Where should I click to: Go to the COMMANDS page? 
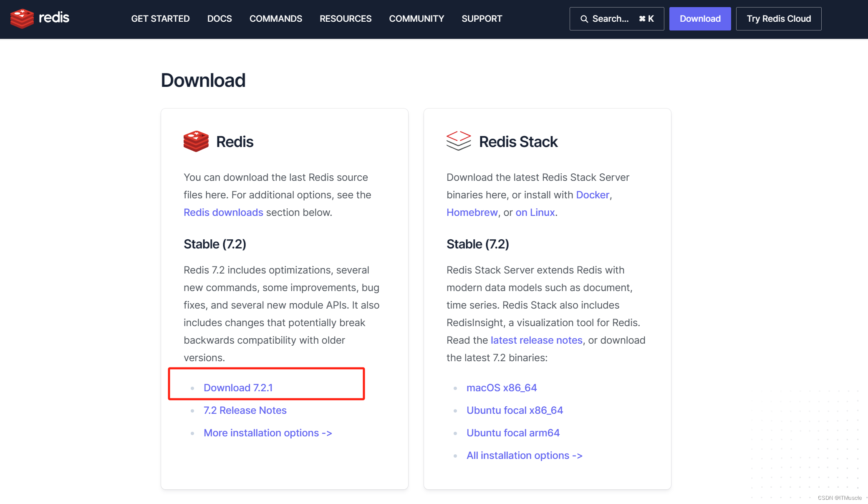pos(276,19)
